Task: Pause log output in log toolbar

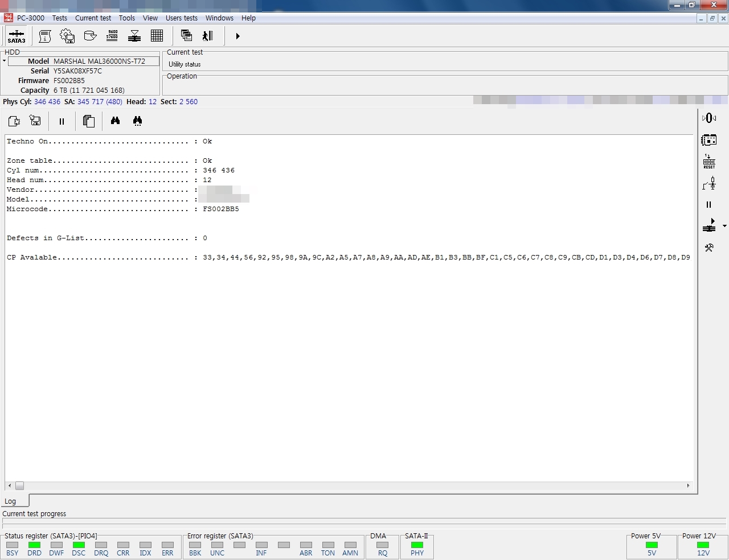Action: (x=62, y=121)
